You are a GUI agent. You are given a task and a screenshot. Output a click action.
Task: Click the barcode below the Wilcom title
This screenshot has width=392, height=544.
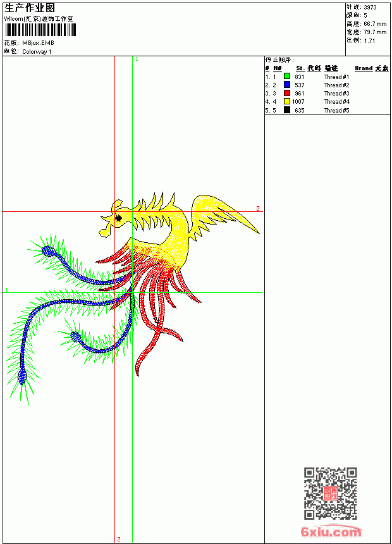[x=40, y=30]
